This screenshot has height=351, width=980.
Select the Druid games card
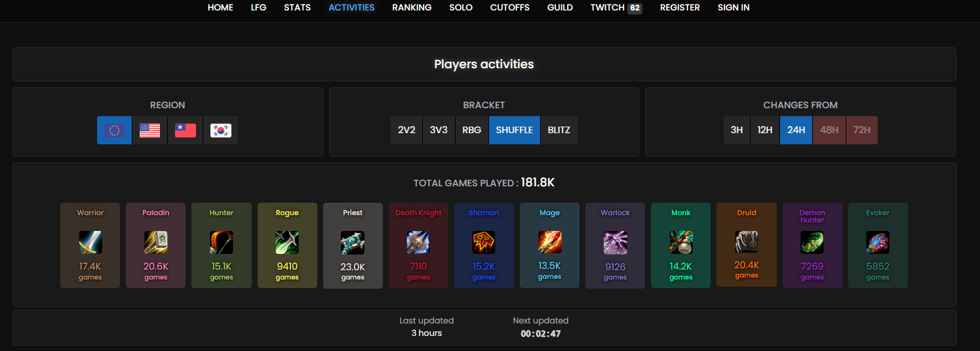[747, 245]
